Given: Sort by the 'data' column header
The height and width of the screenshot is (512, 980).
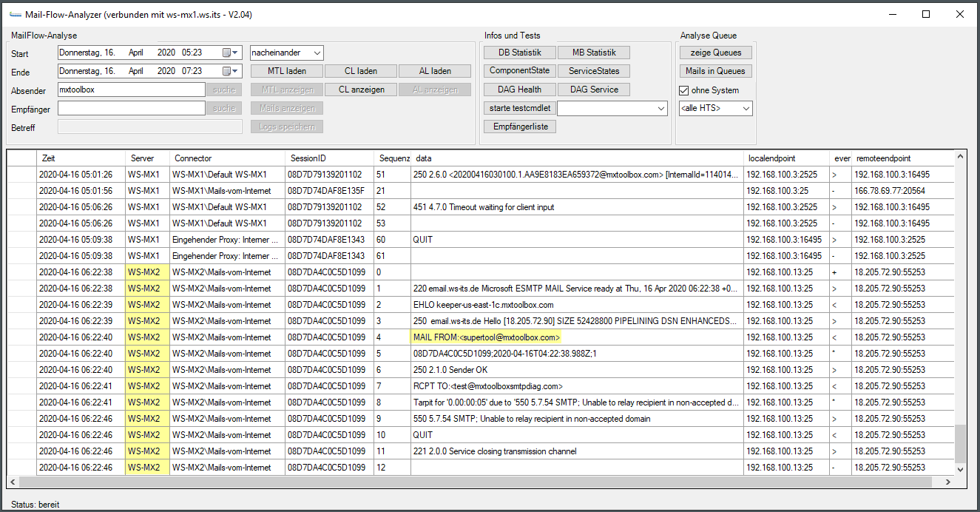Looking at the screenshot, I should click(577, 158).
